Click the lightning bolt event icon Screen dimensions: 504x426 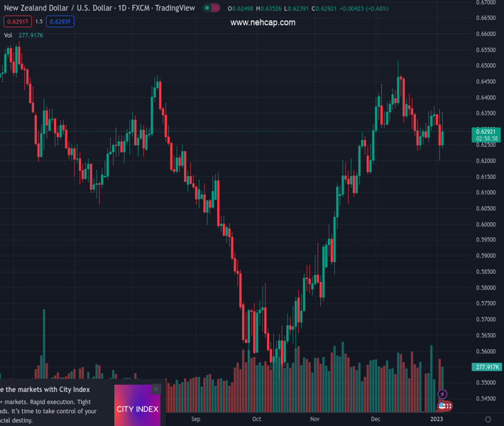(x=443, y=394)
